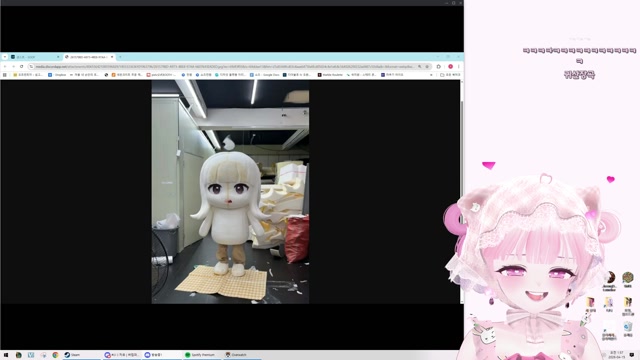Click the red profile avatar icon
The image size is (640, 360).
point(451,67)
